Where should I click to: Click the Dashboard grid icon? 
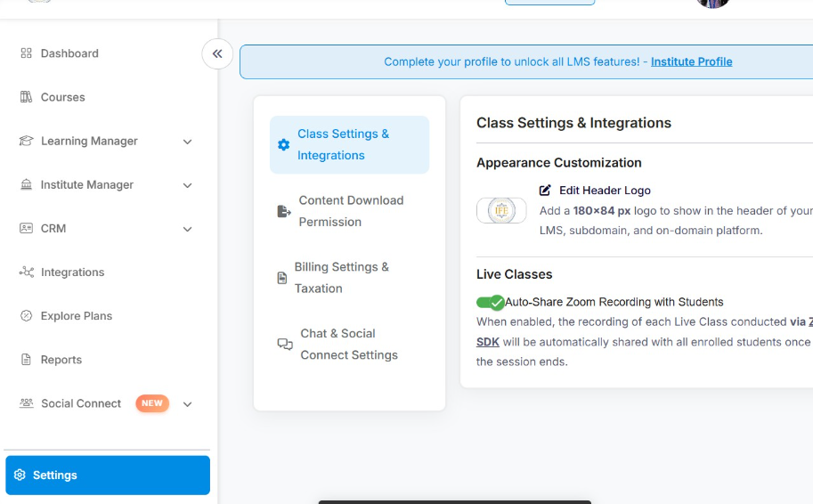tap(26, 53)
